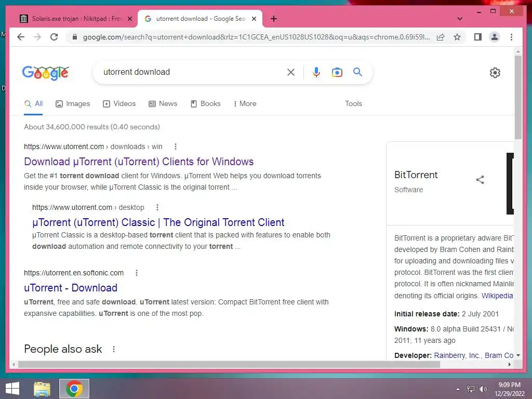Open Chrome profile avatar
532x399 pixels.
click(495, 37)
